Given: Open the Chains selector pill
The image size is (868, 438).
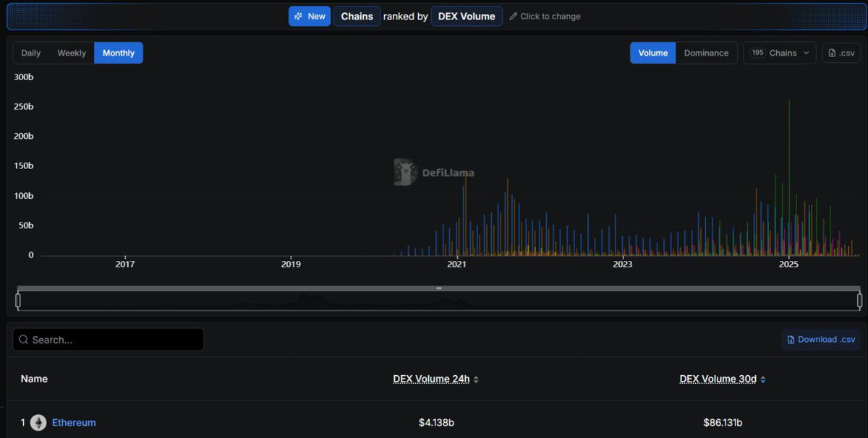Looking at the screenshot, I should click(357, 16).
